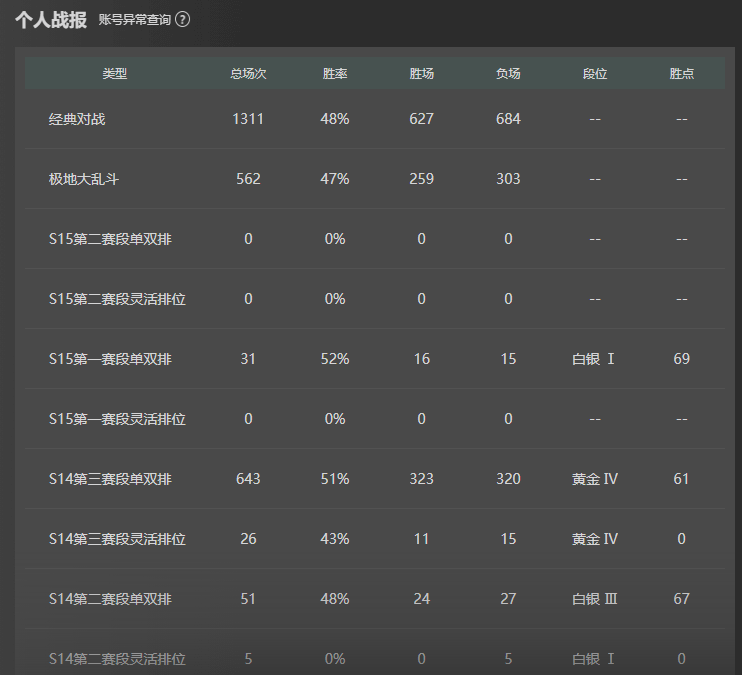This screenshot has width=742, height=675.
Task: Select the S15第一赛段单双排 row label
Action: 110,359
